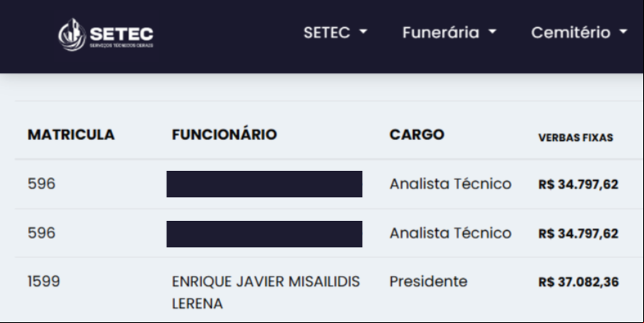The height and width of the screenshot is (323, 644).
Task: Click the caret arrow beside Cemitério
Action: 623,31
